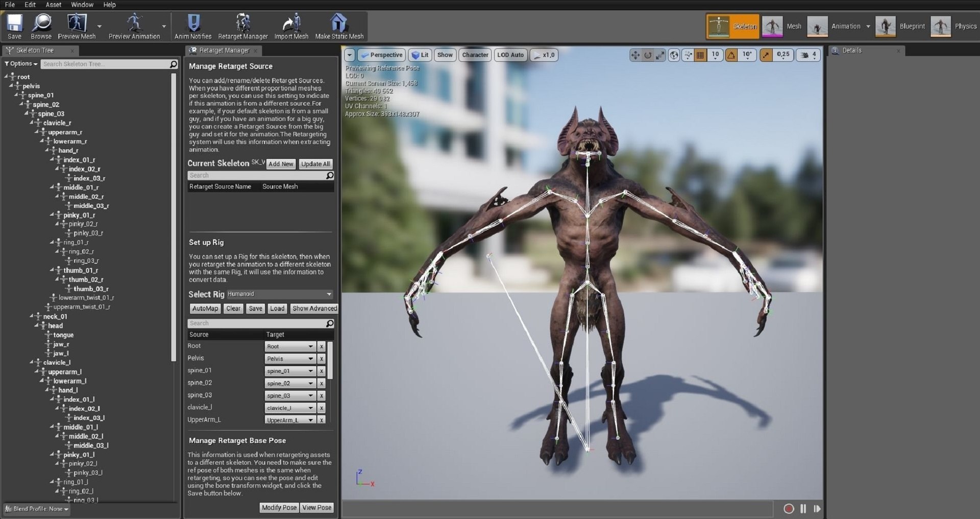Click the Modify Pose button

click(279, 507)
